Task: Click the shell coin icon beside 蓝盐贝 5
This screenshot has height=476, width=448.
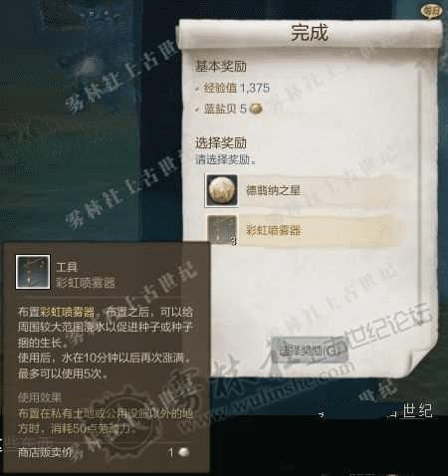Action: click(x=256, y=109)
